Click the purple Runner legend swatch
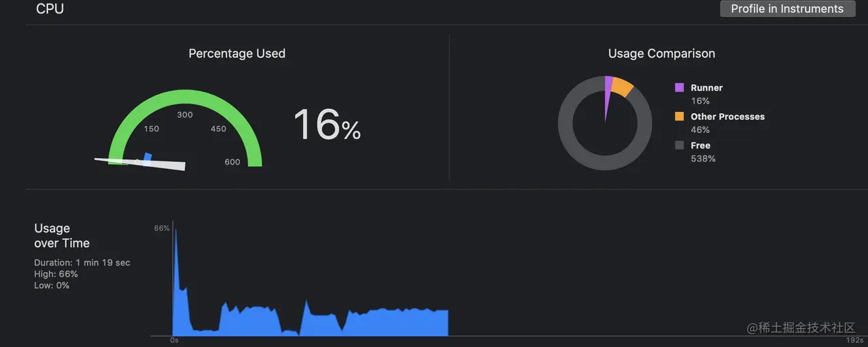868x347 pixels. 679,87
